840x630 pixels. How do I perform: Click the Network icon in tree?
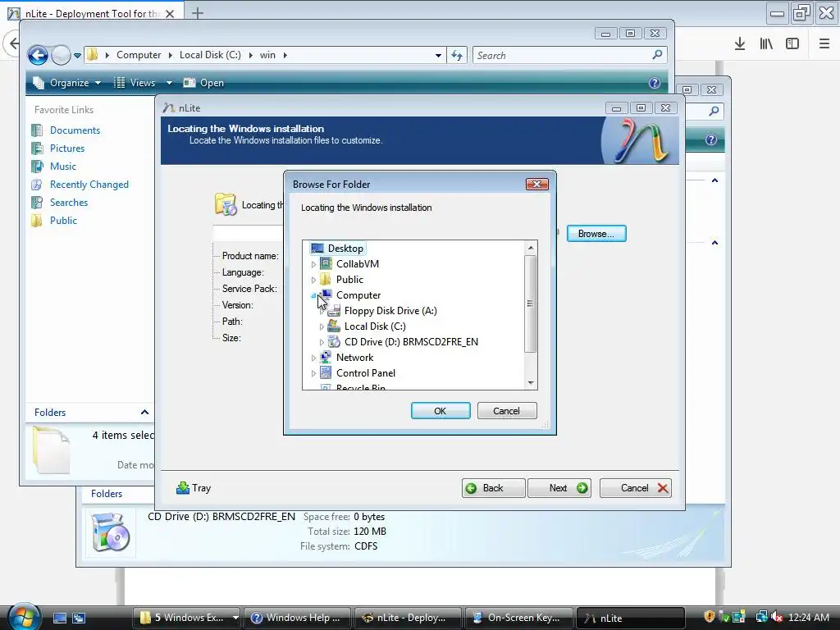click(326, 357)
